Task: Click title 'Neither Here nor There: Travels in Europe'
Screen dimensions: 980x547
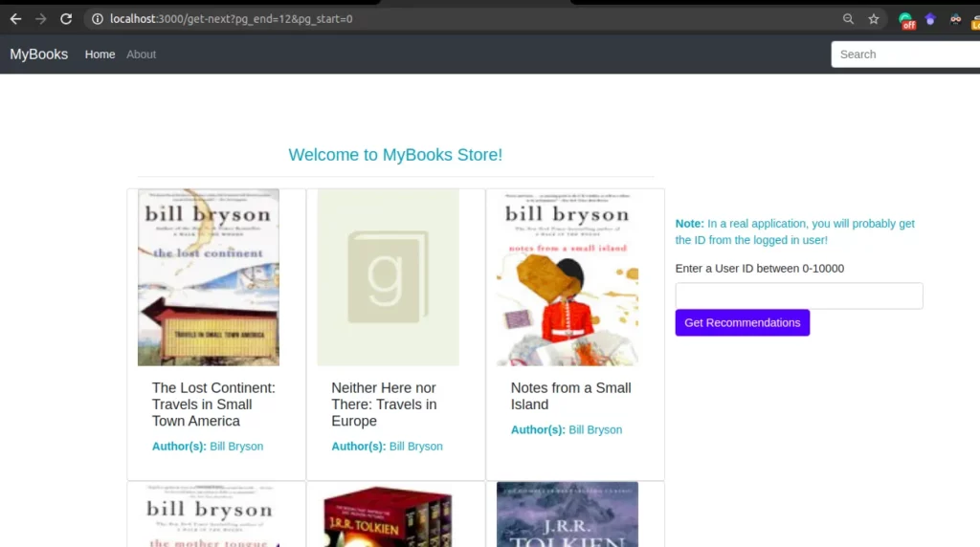Action: pos(385,405)
